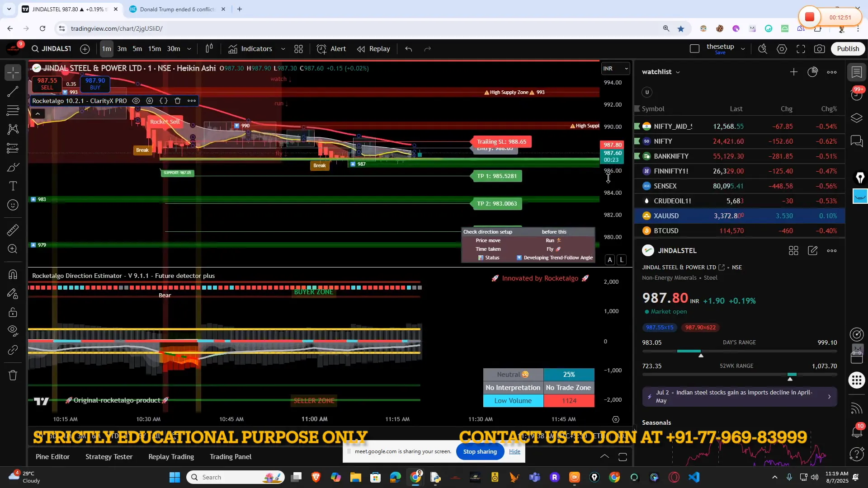Add symbol to compare with plus icon

coord(85,49)
